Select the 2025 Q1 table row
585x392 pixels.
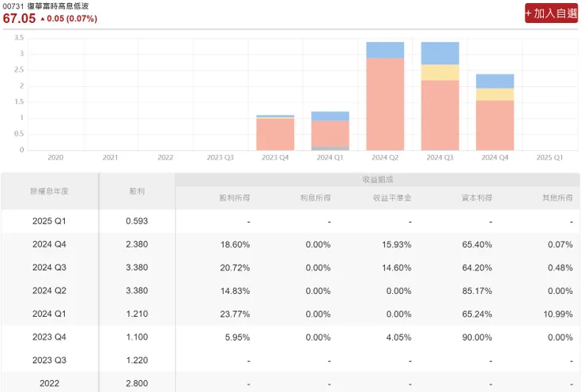(x=291, y=221)
